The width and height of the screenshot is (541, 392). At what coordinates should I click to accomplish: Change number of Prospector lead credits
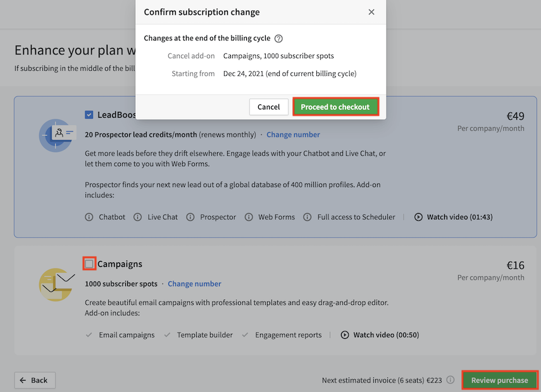293,135
